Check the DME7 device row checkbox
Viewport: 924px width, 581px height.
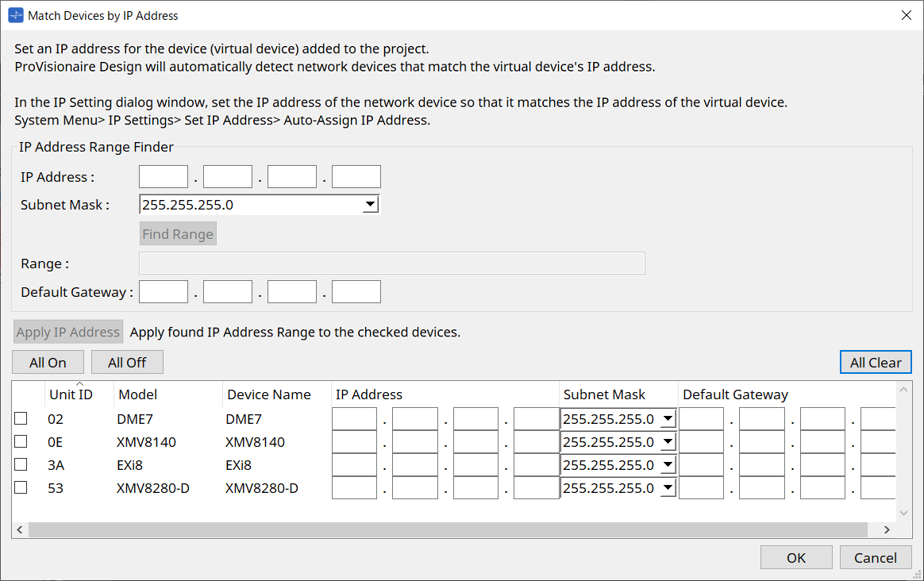[x=20, y=418]
